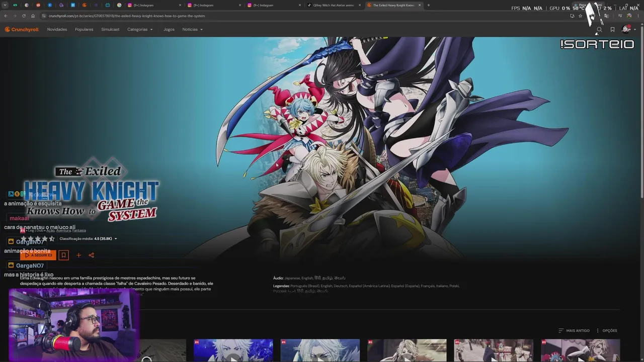The height and width of the screenshot is (362, 644).
Task: Add the series to a list with plus icon
Action: [78, 255]
